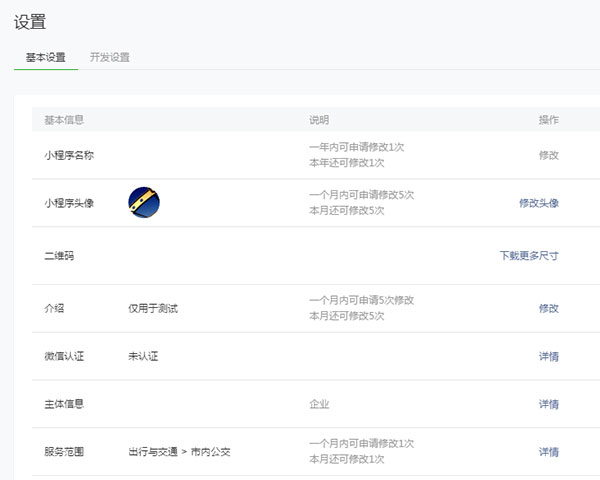Select the 二维码 row label
600x480 pixels.
coord(59,256)
